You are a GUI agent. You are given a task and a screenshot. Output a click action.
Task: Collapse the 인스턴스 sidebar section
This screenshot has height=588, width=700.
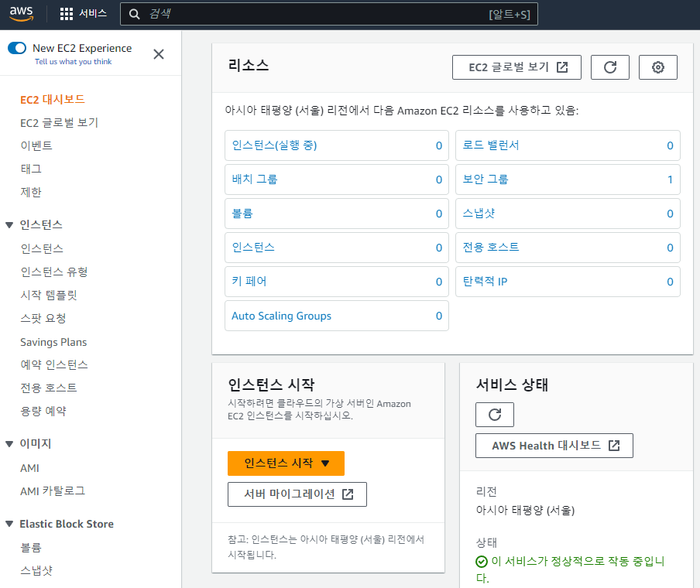pos(9,225)
